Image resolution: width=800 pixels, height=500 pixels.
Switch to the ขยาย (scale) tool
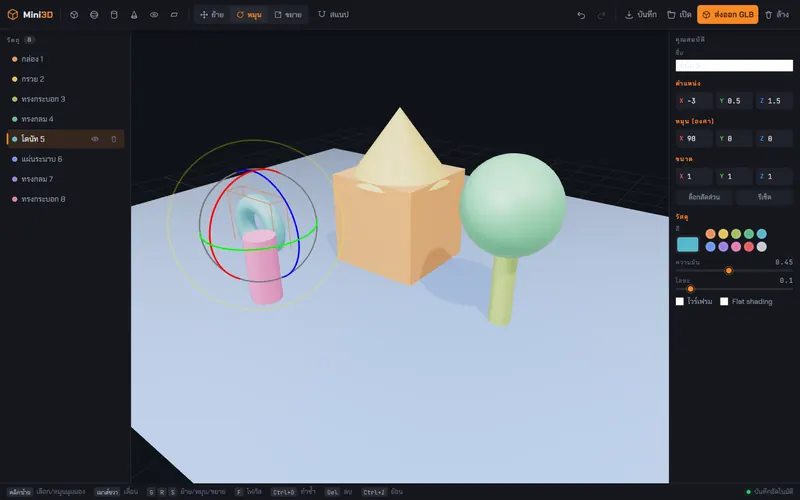pyautogui.click(x=288, y=15)
